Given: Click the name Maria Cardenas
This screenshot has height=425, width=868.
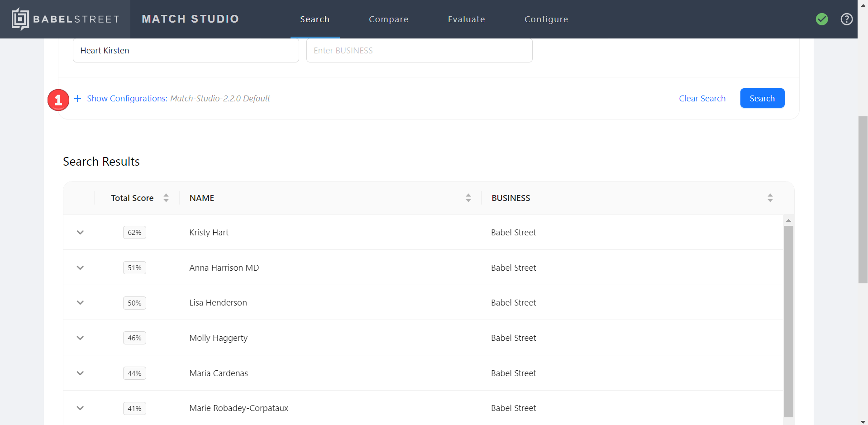Looking at the screenshot, I should click(219, 373).
